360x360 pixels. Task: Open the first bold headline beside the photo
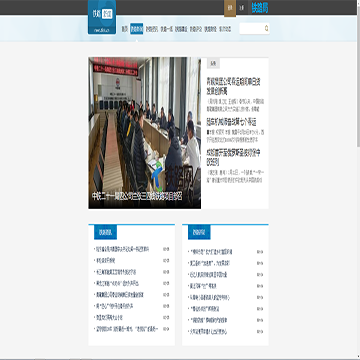233,86
